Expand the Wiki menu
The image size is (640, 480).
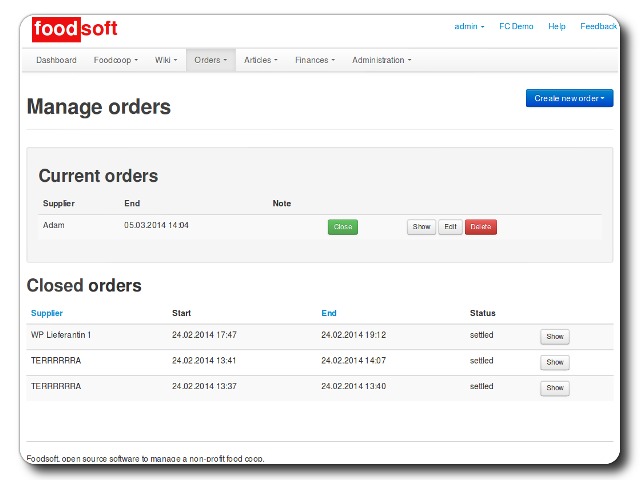coord(166,60)
